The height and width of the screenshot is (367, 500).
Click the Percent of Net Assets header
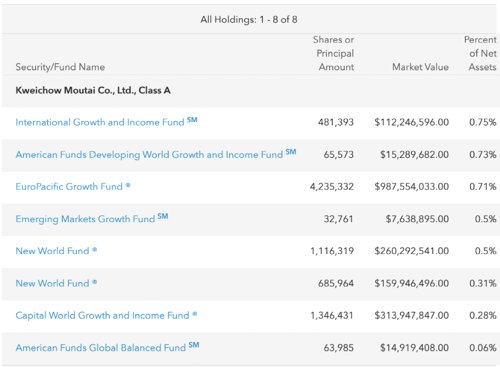click(480, 53)
